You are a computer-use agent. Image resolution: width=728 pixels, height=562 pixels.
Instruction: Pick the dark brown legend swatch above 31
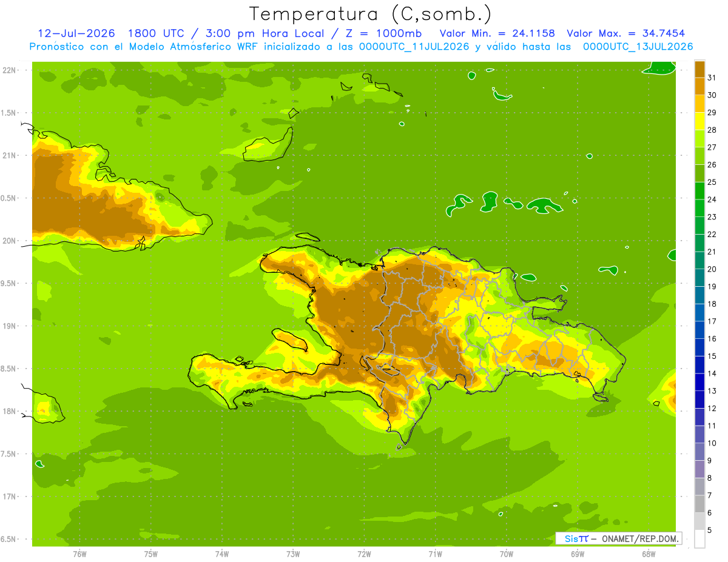pos(699,69)
